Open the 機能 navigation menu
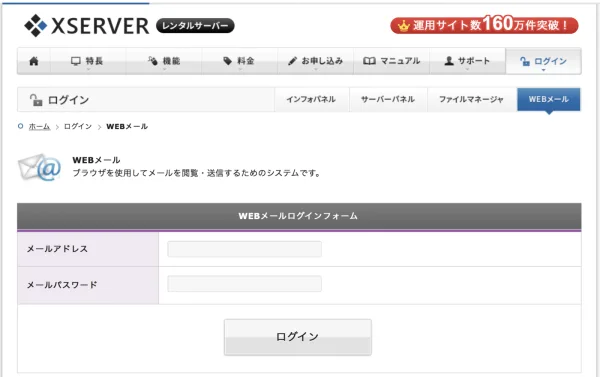The width and height of the screenshot is (600, 377). click(164, 61)
